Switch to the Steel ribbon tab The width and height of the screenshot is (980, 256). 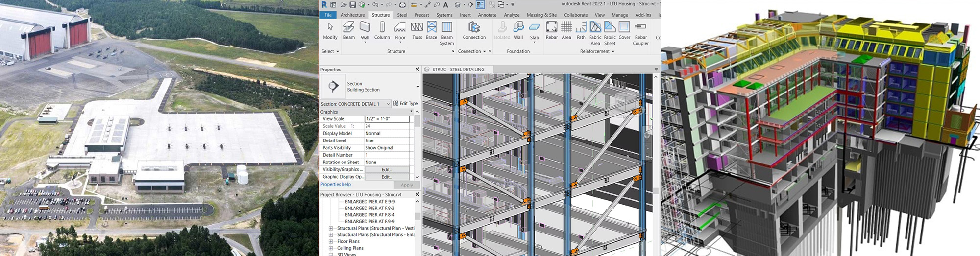coord(402,15)
